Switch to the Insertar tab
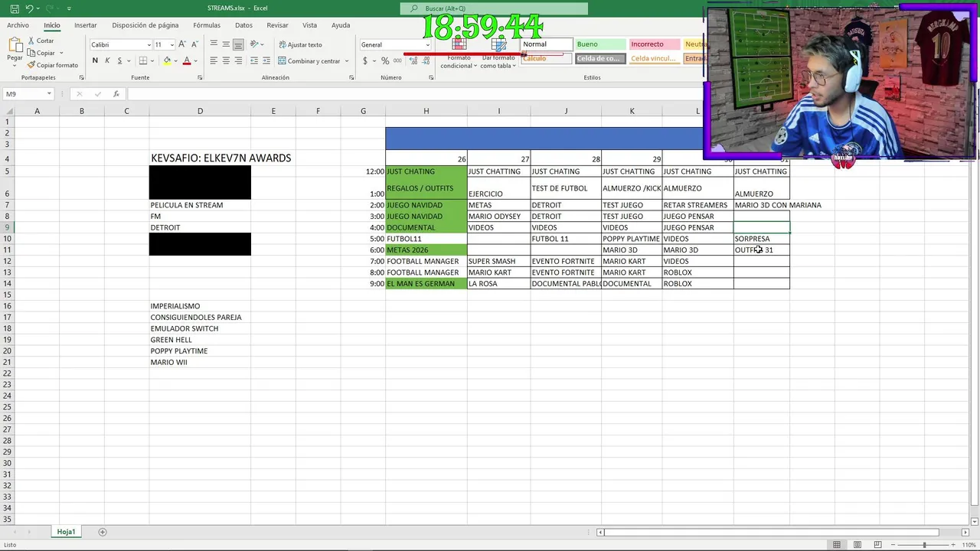Image resolution: width=980 pixels, height=551 pixels. (x=85, y=25)
